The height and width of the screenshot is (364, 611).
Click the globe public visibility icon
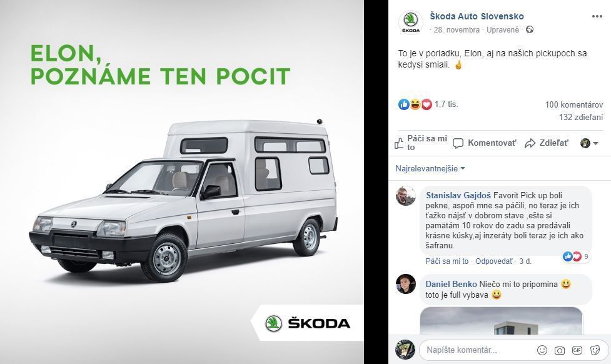tap(529, 29)
